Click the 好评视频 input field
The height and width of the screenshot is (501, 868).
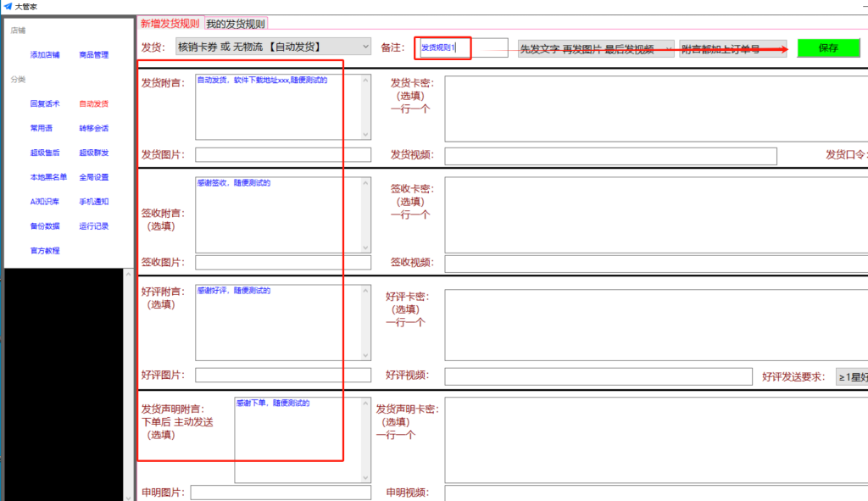pos(598,376)
